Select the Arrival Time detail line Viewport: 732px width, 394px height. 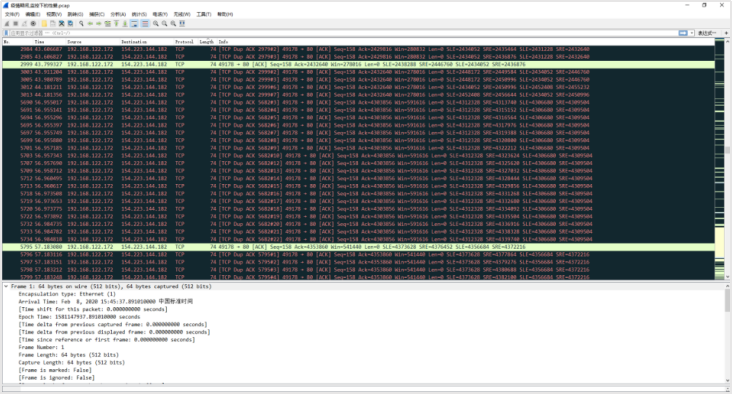pos(106,302)
